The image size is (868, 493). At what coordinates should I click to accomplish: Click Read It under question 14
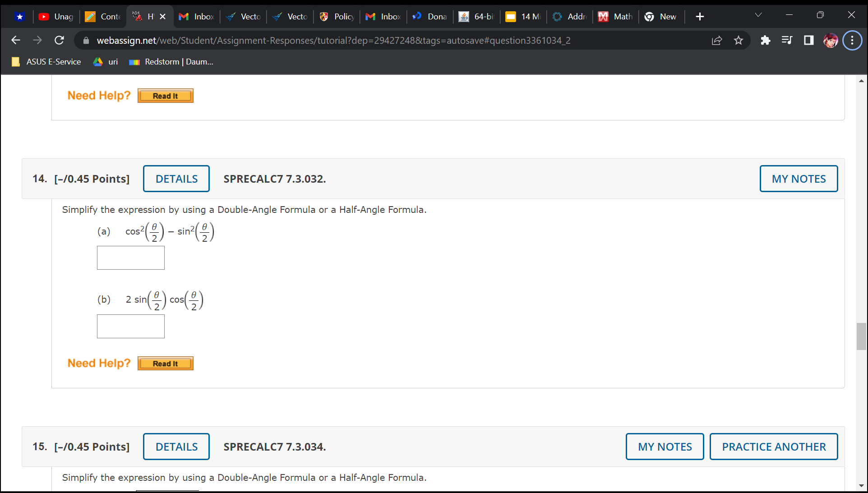click(166, 364)
